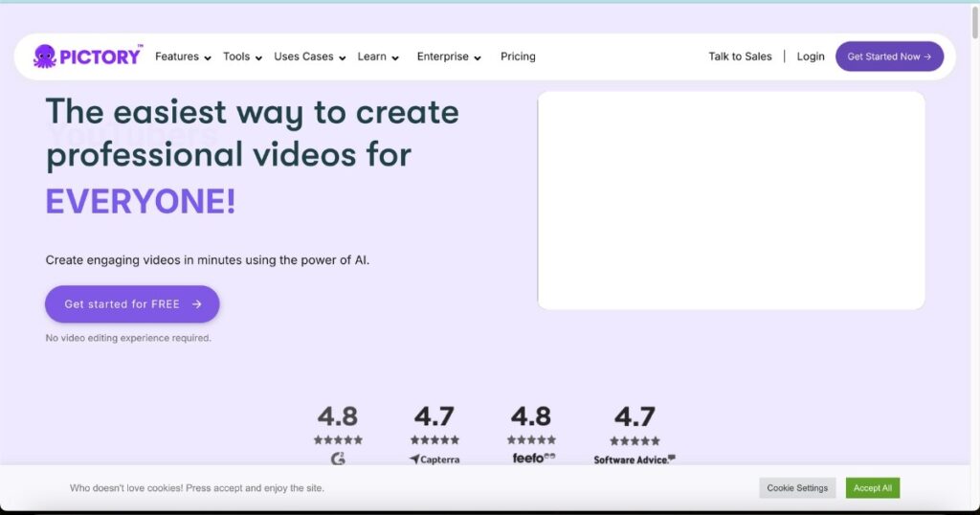
Task: Expand the Tools dropdown chevron
Action: pyautogui.click(x=258, y=57)
